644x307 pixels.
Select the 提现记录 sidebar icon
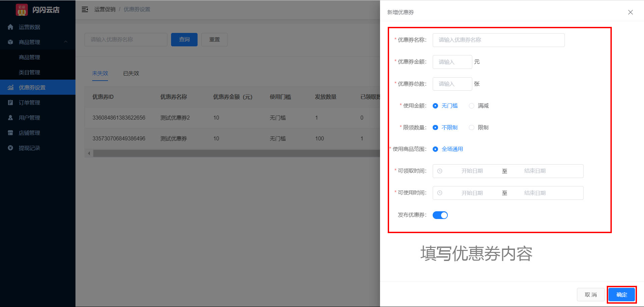(x=10, y=148)
